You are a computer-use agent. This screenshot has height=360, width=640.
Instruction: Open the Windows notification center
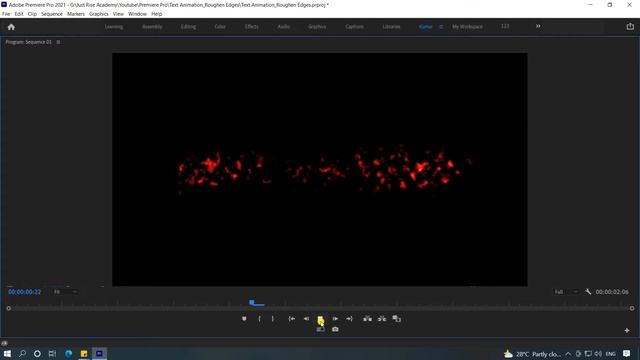(x=627, y=354)
